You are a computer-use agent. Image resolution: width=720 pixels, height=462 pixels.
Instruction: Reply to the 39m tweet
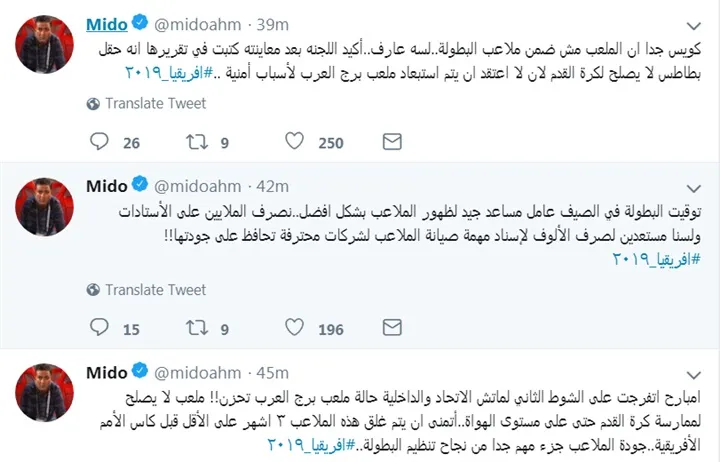click(x=96, y=142)
